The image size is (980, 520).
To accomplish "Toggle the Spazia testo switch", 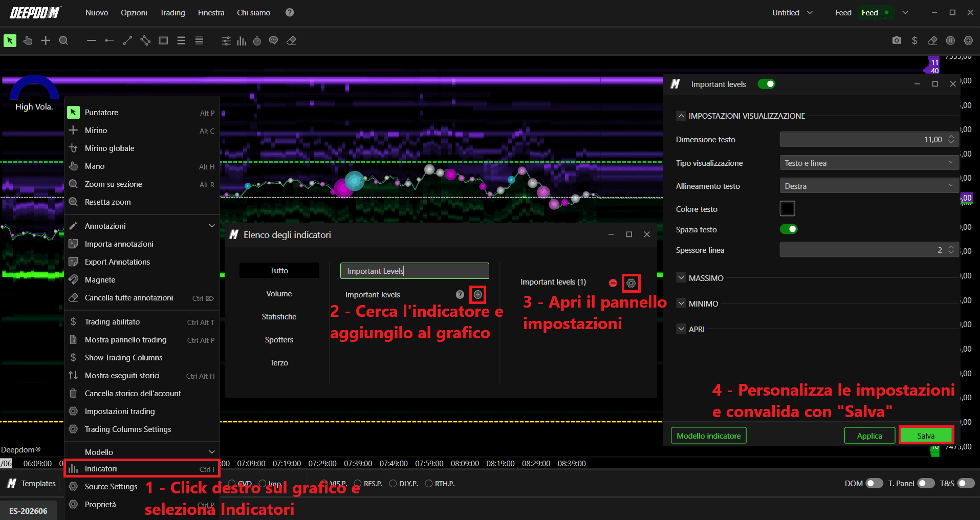I will coord(789,229).
